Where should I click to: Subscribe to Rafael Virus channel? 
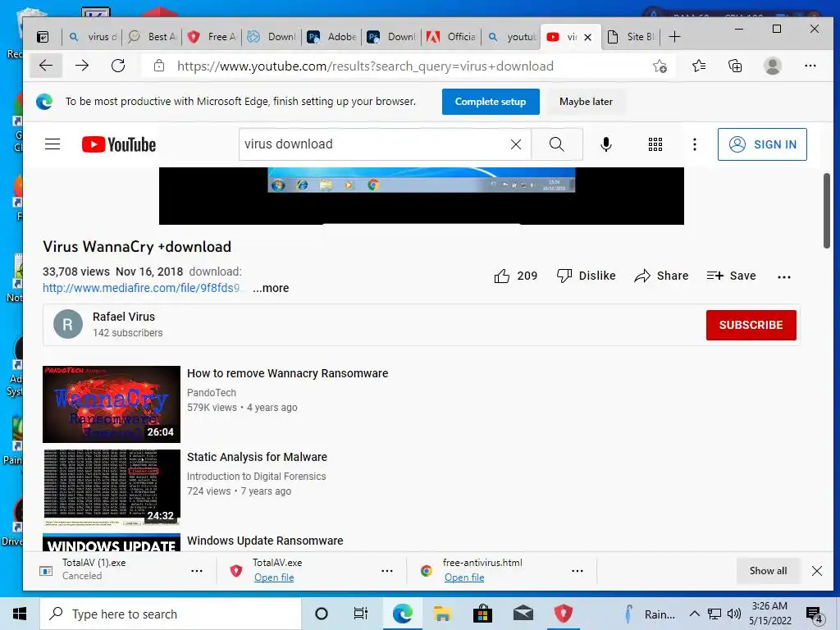[x=751, y=325]
